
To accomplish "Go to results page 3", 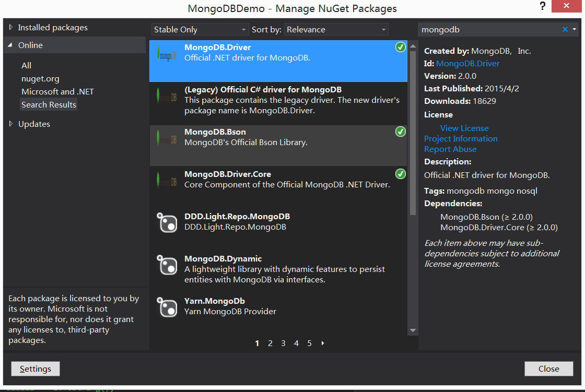I will pyautogui.click(x=283, y=343).
